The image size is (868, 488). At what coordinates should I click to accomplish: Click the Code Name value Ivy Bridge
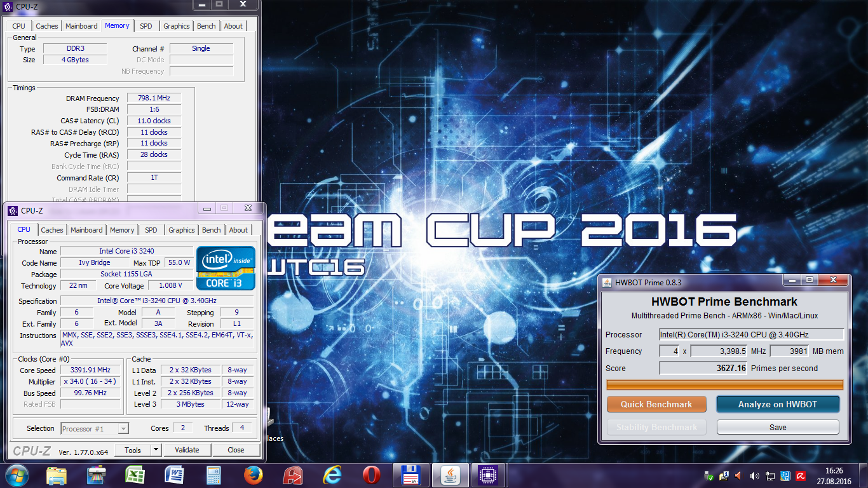point(95,263)
